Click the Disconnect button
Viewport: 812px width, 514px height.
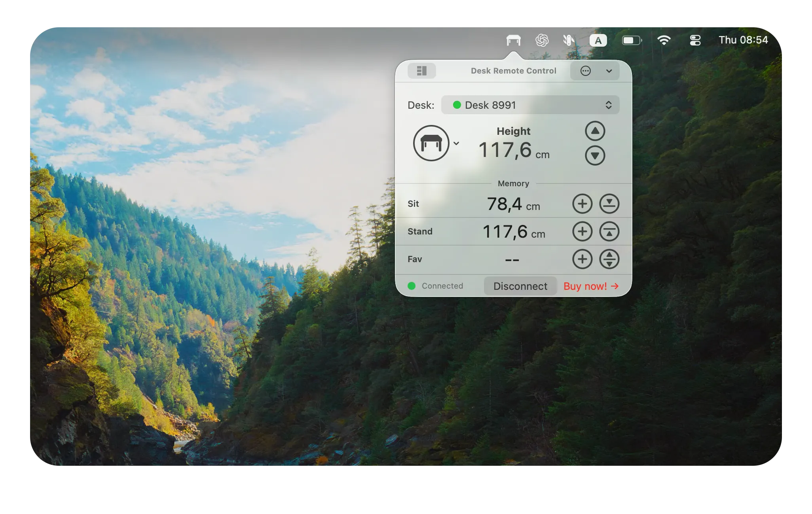(520, 286)
